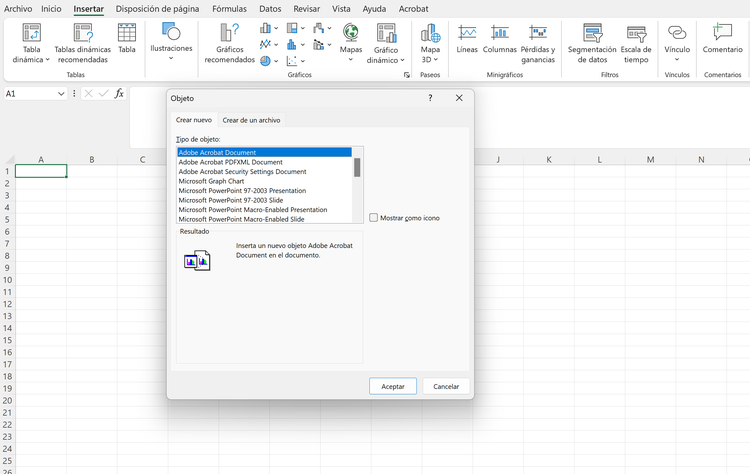
Task: Switch to Crear de un archivo tab
Action: point(251,120)
